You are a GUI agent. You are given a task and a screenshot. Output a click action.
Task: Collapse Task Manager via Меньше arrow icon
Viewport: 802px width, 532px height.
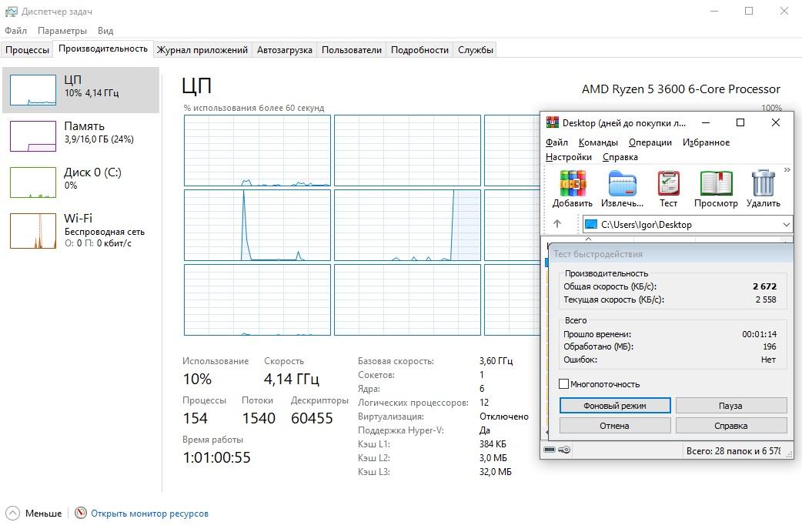[x=13, y=513]
